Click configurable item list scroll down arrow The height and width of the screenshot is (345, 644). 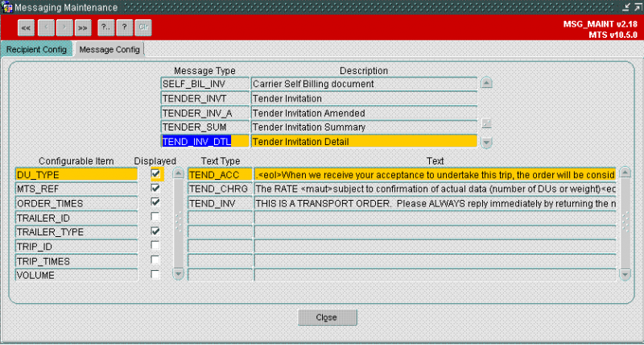tap(178, 273)
